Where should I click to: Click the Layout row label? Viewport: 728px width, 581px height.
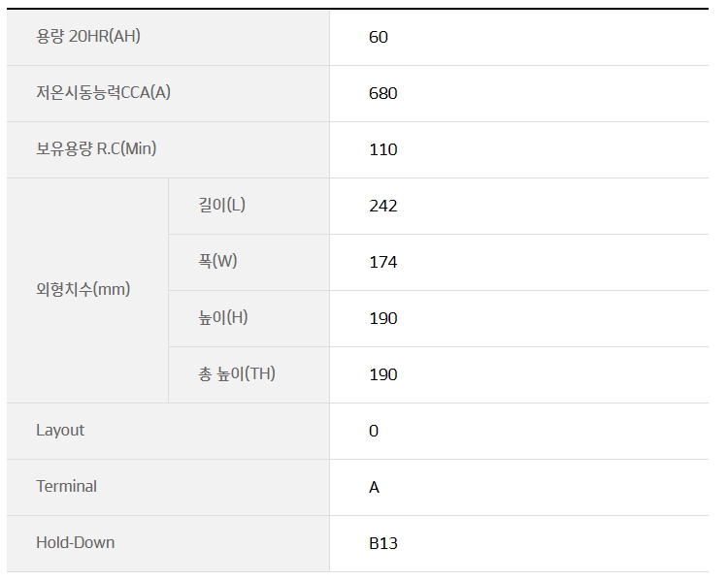click(x=60, y=431)
